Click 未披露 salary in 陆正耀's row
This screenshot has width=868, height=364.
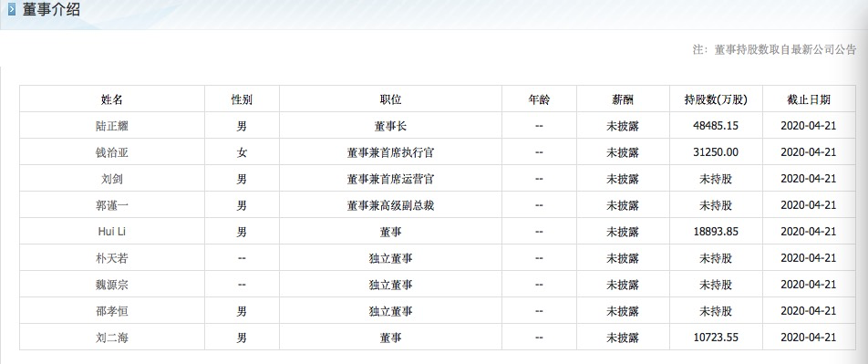623,126
